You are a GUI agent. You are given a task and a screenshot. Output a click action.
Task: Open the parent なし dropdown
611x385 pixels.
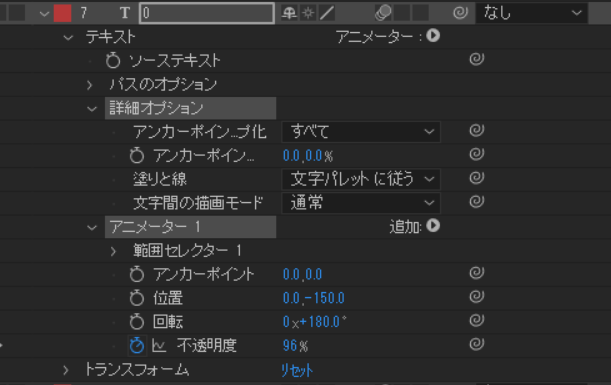coord(532,13)
